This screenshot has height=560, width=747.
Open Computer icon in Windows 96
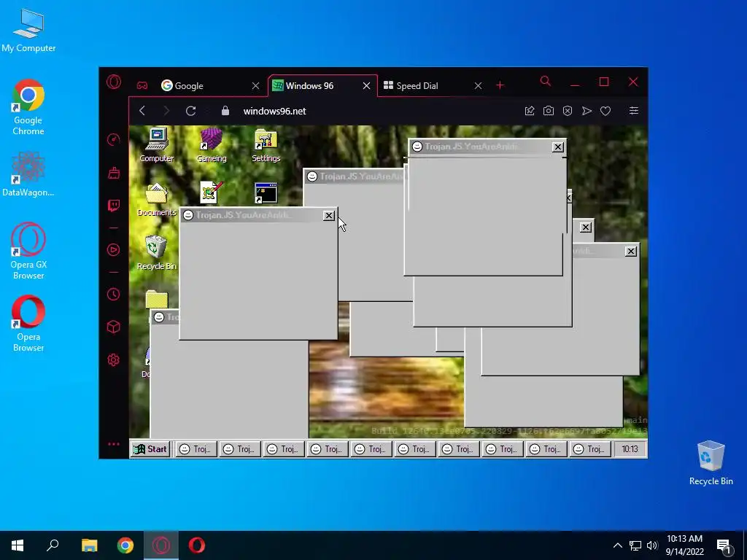157,145
